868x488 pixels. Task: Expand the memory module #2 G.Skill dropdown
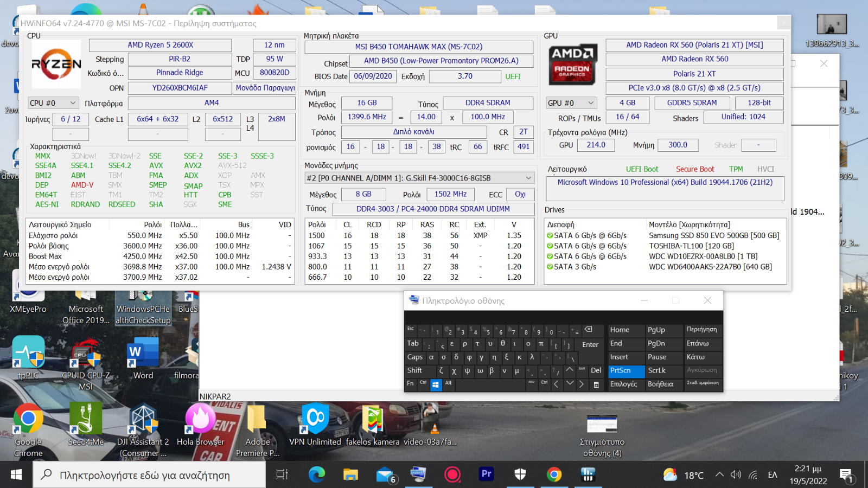419,178
